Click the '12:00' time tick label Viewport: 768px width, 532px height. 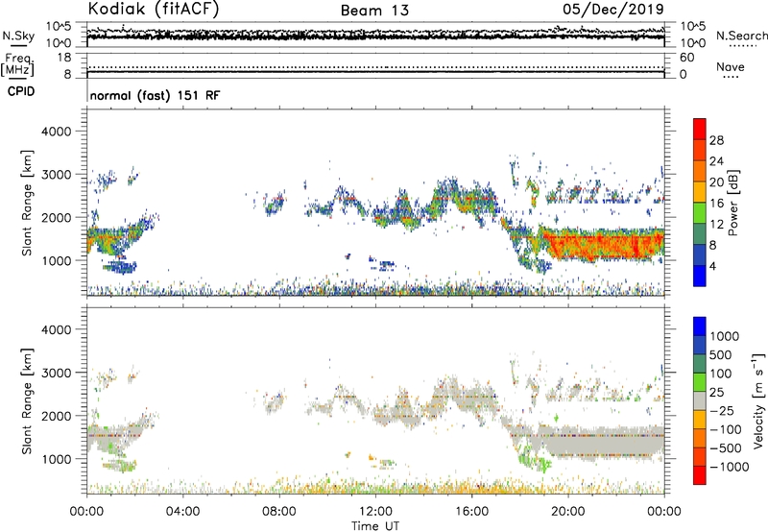point(375,512)
